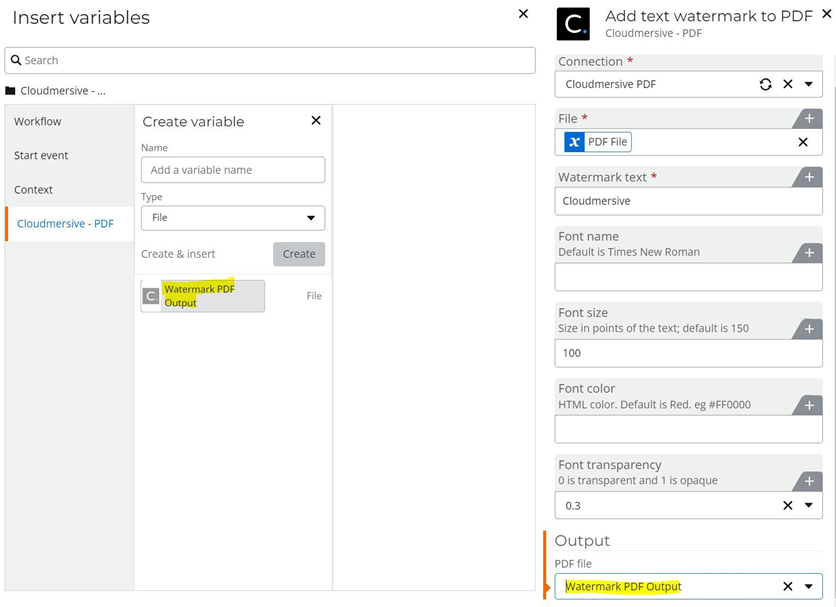Close the Insert variables panel

coord(523,14)
